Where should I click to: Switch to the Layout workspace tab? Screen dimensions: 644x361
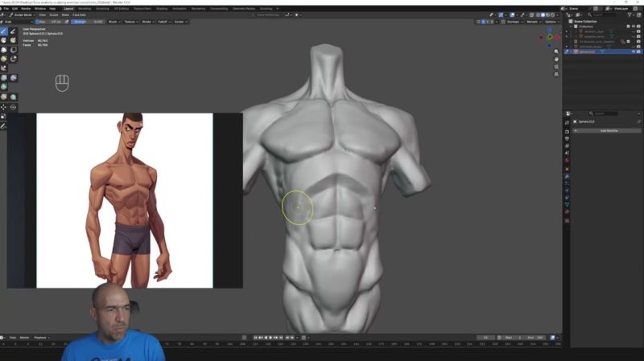pyautogui.click(x=69, y=8)
